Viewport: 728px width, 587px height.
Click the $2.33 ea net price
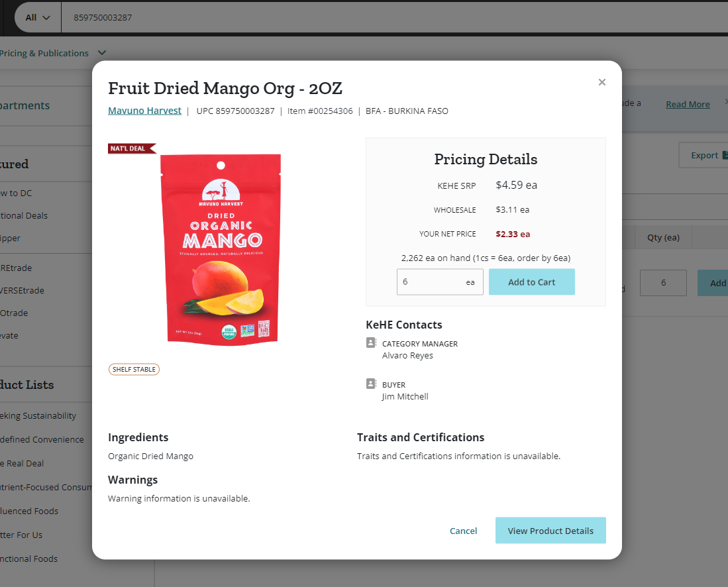tap(513, 234)
